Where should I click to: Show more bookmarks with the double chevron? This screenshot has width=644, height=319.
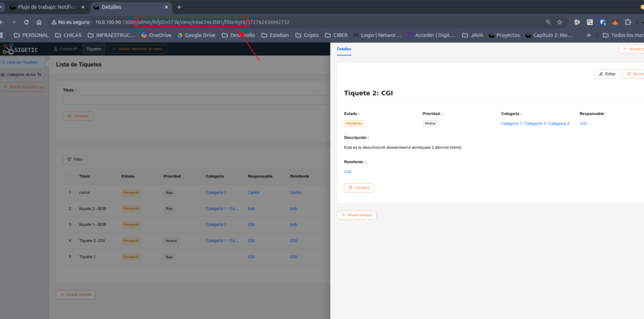(589, 35)
